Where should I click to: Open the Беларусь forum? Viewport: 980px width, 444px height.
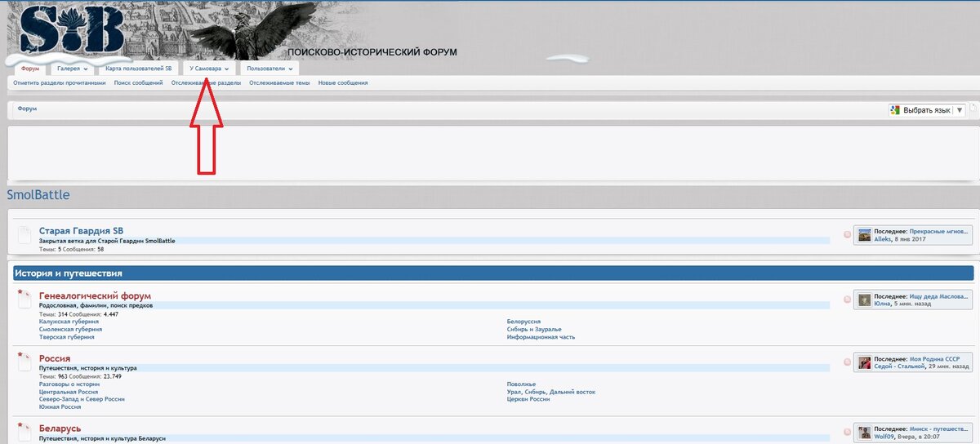(60, 428)
